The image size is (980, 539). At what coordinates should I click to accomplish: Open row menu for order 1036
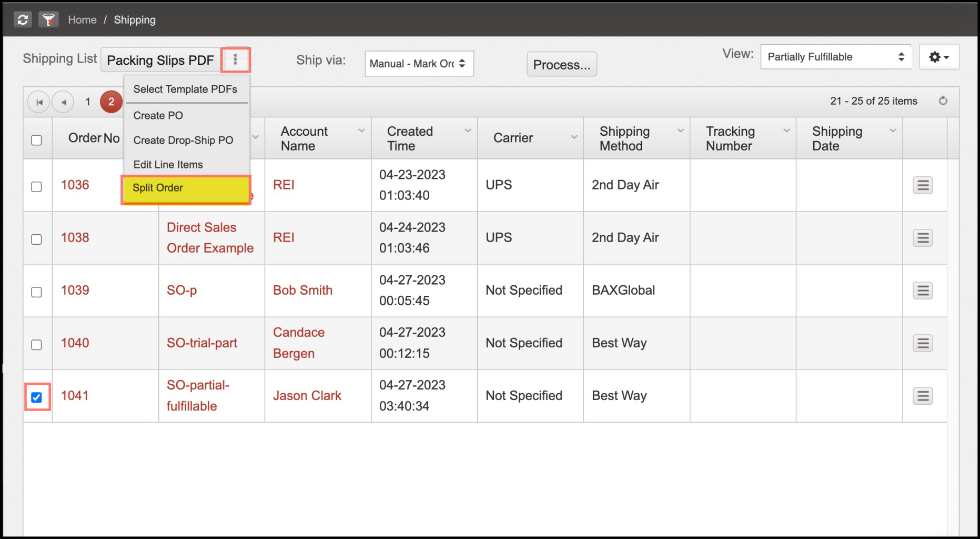coord(923,185)
